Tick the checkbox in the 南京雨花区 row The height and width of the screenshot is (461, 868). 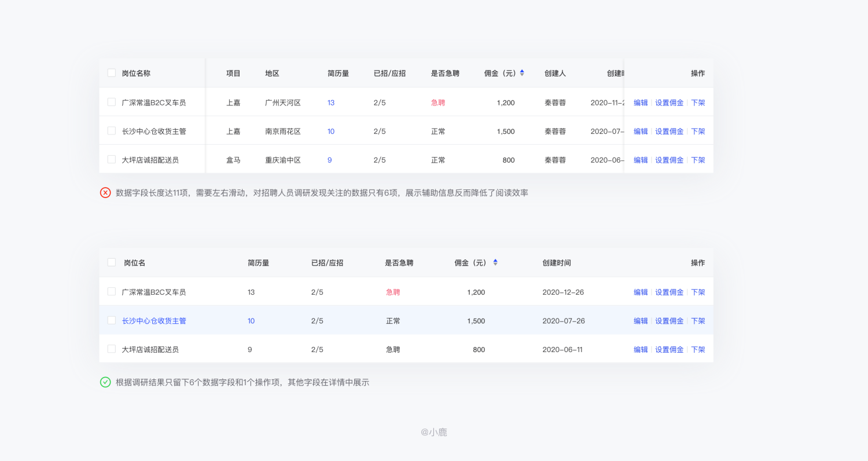(112, 131)
